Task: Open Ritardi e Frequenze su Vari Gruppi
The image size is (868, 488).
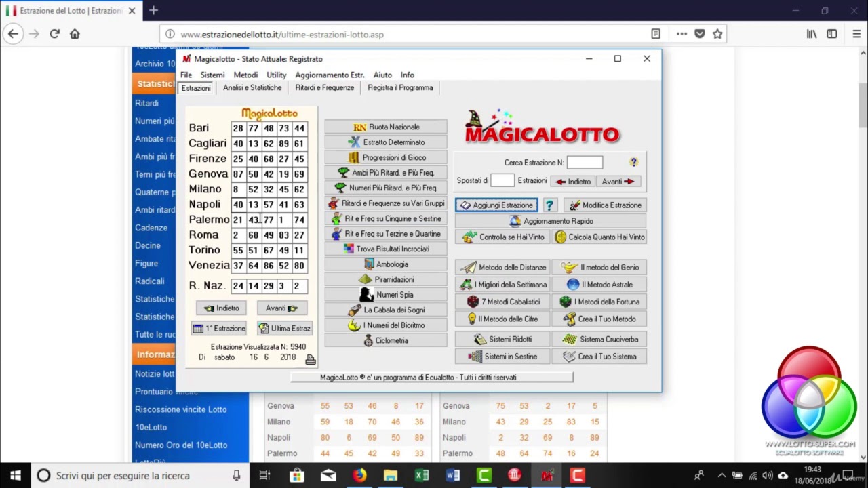Action: [x=386, y=203]
